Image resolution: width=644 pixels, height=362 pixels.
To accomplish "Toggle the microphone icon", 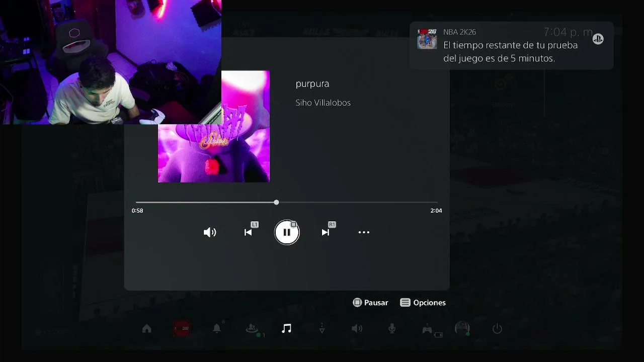I will pyautogui.click(x=392, y=329).
